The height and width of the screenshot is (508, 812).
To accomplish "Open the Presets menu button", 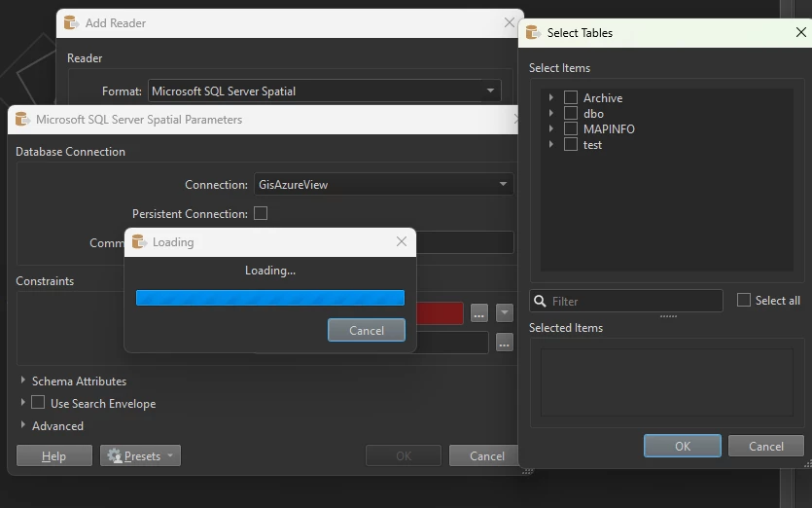I will pyautogui.click(x=140, y=455).
